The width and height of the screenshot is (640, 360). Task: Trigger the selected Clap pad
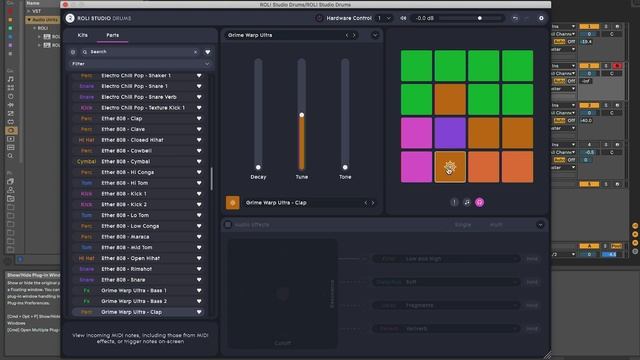coord(450,167)
